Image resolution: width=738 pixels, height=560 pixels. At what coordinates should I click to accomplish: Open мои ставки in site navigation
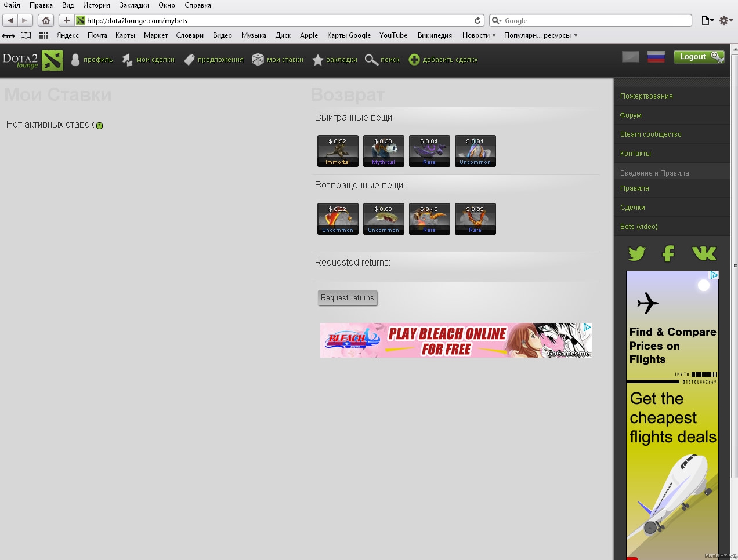coord(277,60)
